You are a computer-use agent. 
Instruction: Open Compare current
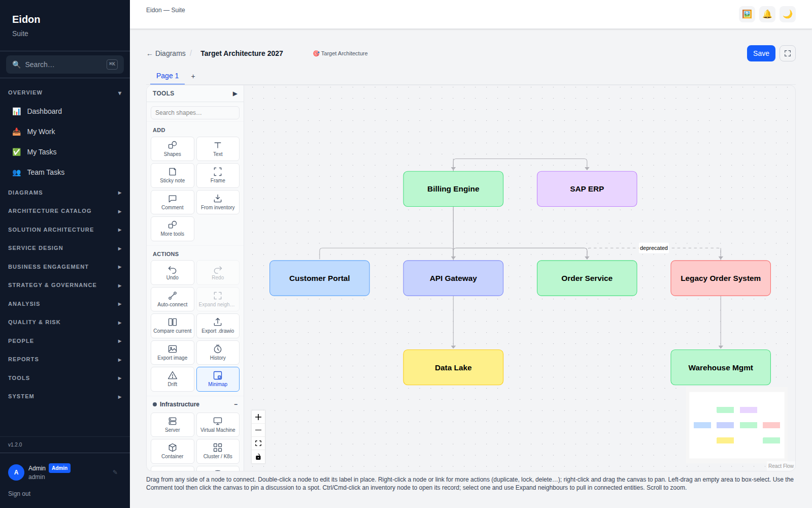tap(173, 326)
